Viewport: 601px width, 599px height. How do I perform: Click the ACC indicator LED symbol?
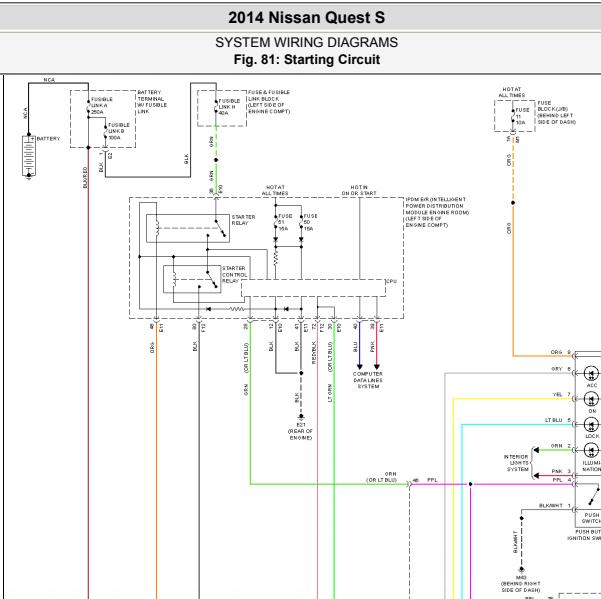click(x=591, y=373)
